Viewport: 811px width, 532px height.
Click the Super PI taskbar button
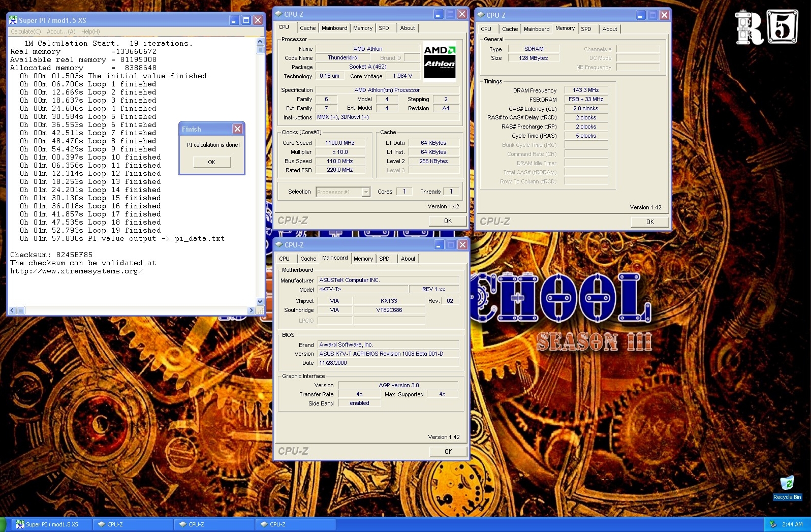tap(51, 524)
